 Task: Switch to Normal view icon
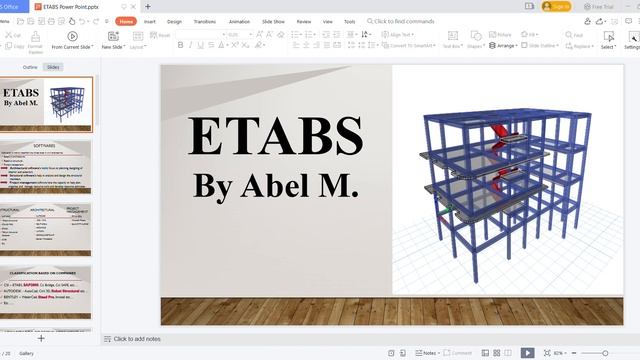click(x=485, y=353)
